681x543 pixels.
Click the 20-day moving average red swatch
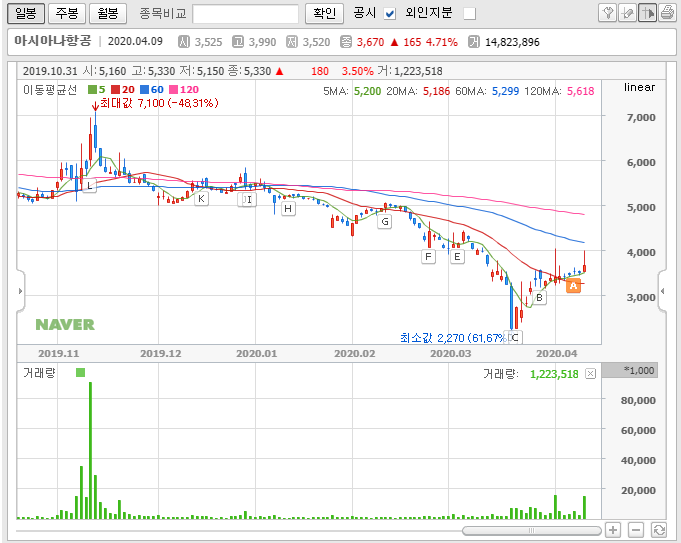[x=116, y=89]
